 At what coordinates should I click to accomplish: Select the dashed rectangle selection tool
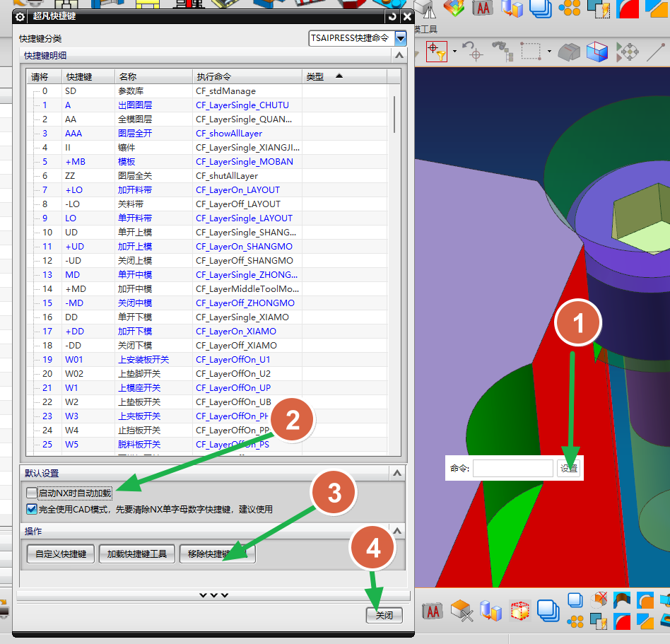530,52
